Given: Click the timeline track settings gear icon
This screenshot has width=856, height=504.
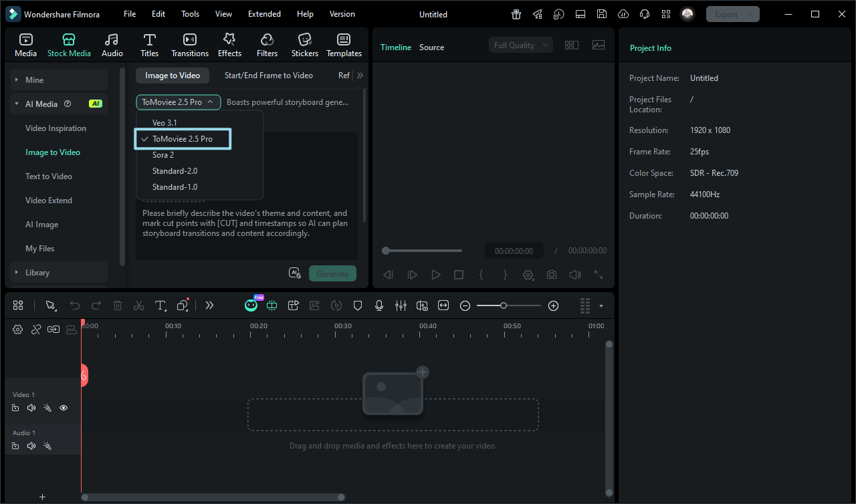Looking at the screenshot, I should coord(18,329).
